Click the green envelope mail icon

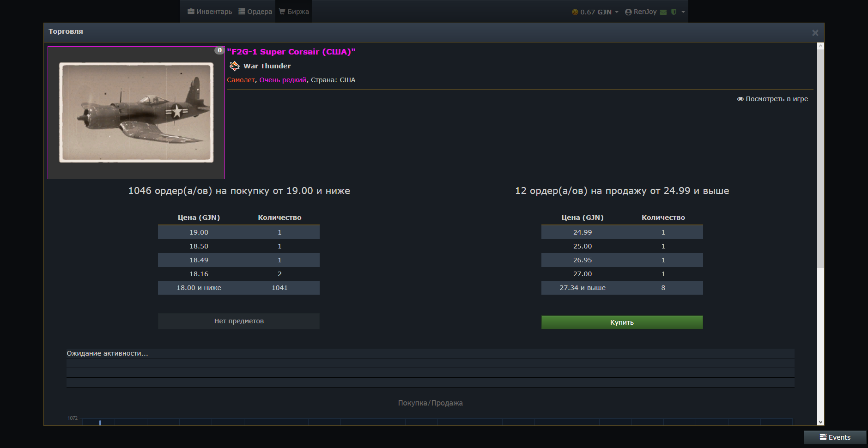pos(663,12)
